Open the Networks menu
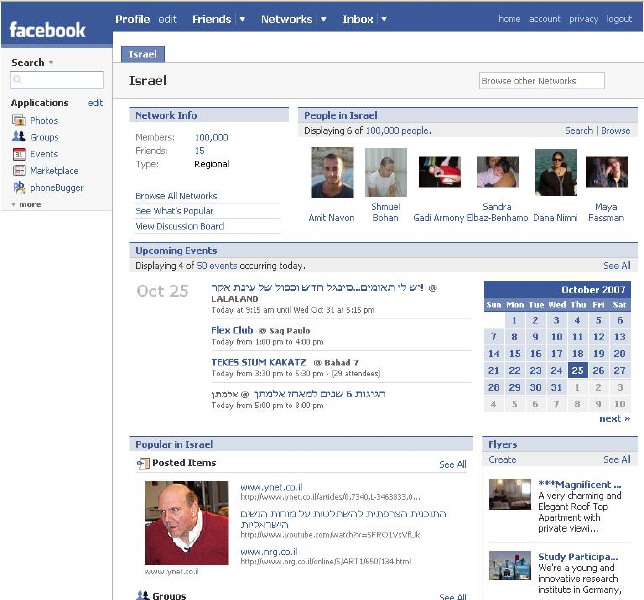644x600 pixels. [x=287, y=19]
